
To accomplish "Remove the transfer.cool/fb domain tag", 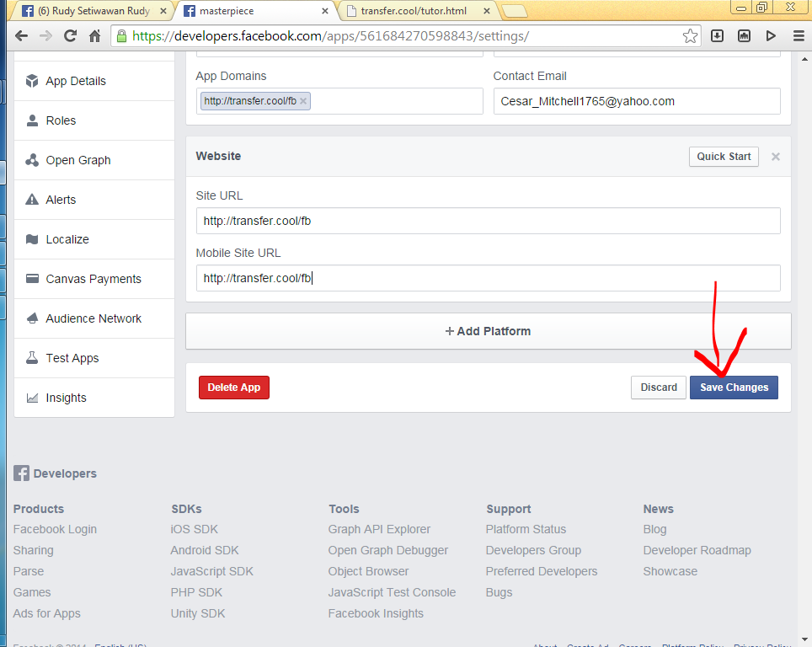I will pos(303,101).
